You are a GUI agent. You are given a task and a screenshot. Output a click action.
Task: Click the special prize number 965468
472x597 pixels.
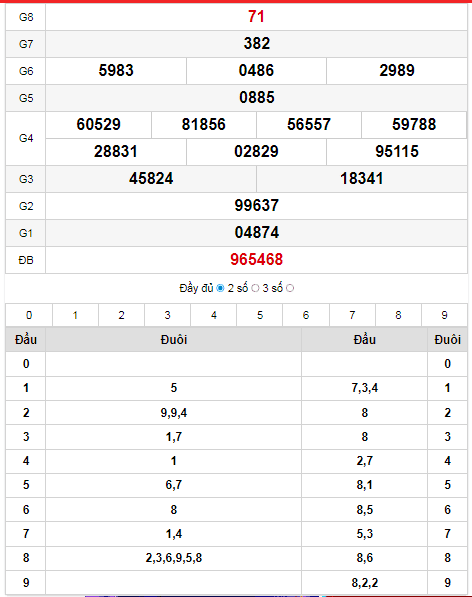coord(257,260)
